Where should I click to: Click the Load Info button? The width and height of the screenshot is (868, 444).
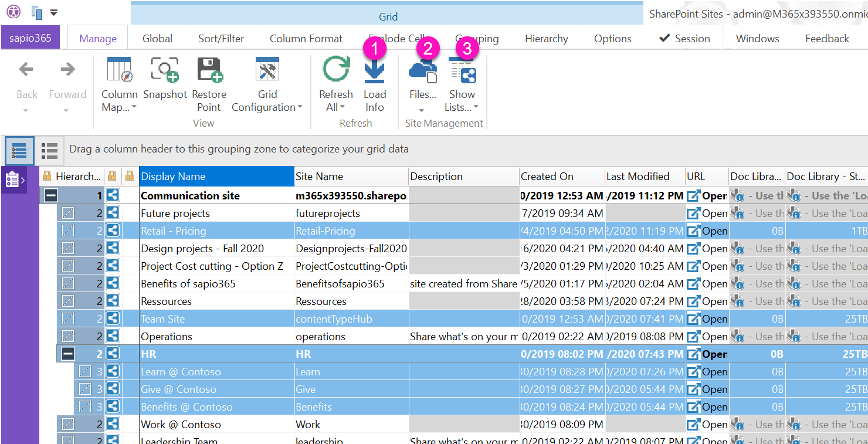click(374, 85)
